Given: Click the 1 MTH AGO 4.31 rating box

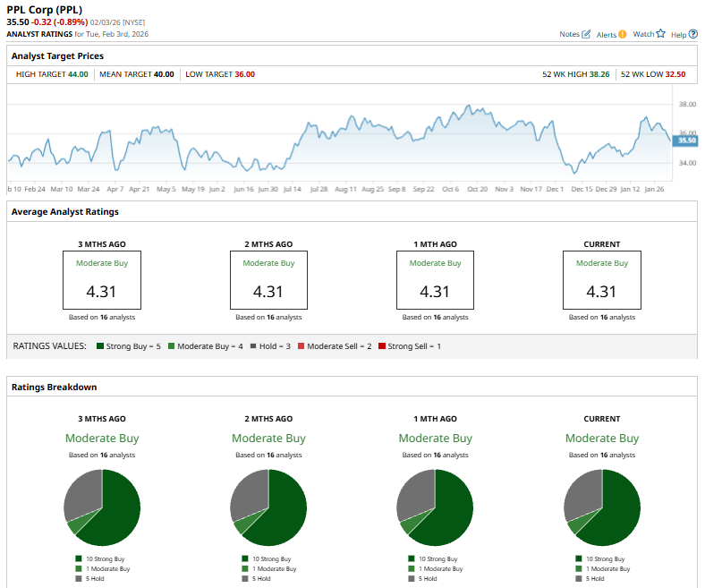Looking at the screenshot, I should coord(435,280).
